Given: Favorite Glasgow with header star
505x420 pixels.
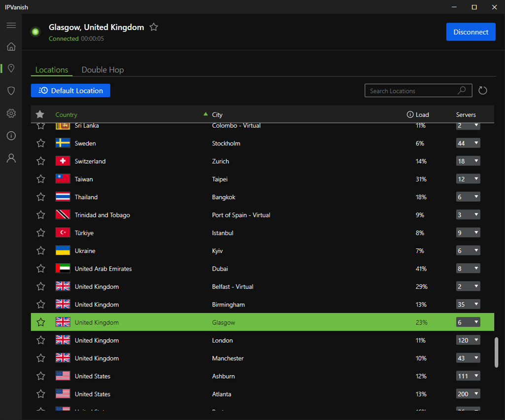Looking at the screenshot, I should pos(154,27).
